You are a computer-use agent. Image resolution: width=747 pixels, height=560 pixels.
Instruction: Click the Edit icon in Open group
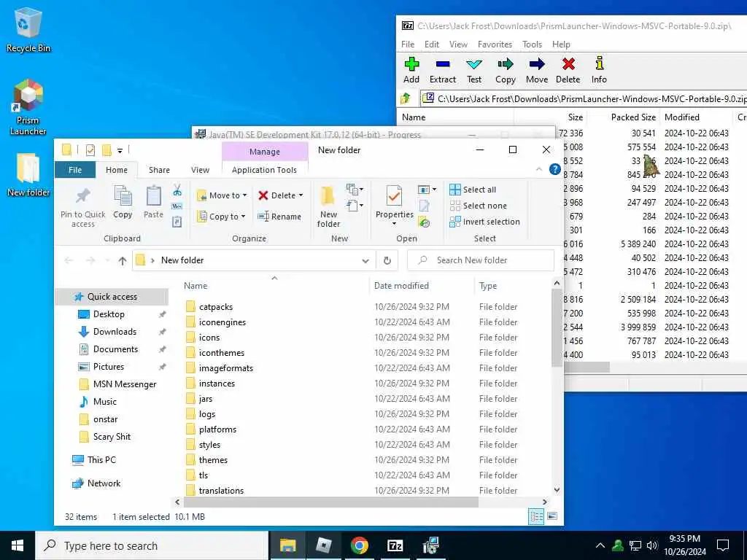click(x=424, y=206)
